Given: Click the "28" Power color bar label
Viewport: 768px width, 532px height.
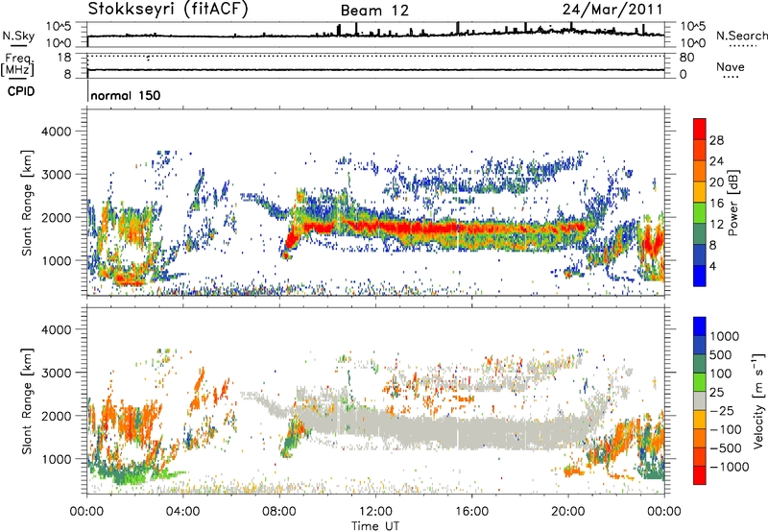Looking at the screenshot, I should 716,140.
